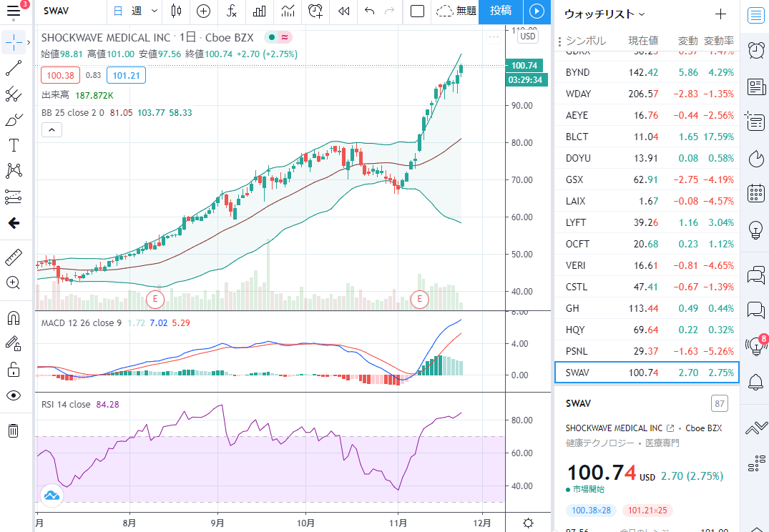This screenshot has height=532, width=769.
Task: Expand the time interval dropdown arrow
Action: click(x=155, y=11)
